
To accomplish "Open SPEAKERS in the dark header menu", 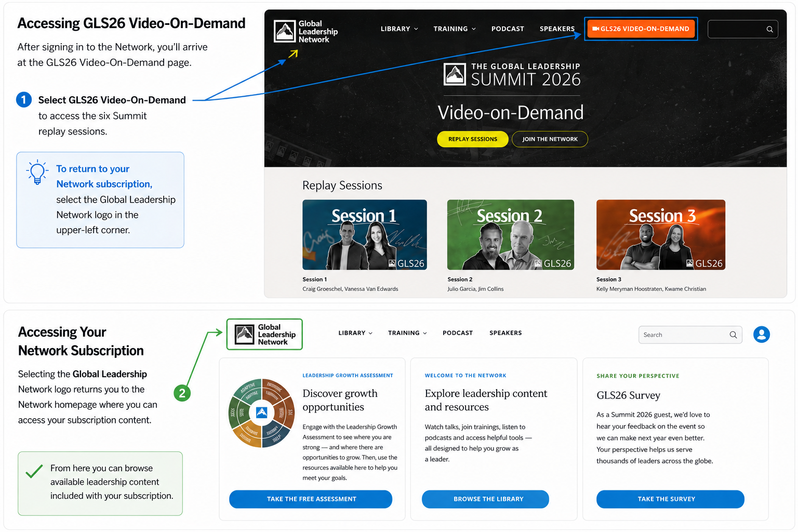I will pos(557,29).
